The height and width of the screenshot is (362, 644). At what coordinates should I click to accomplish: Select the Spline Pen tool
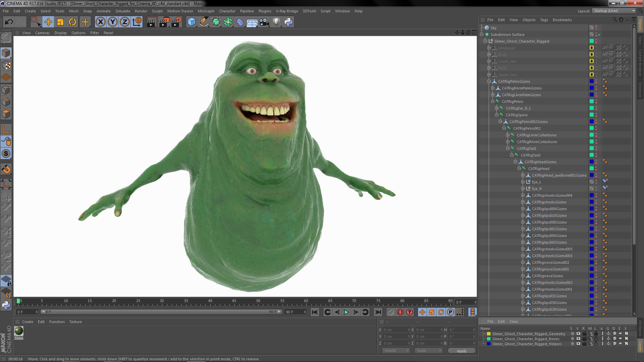pos(204,22)
